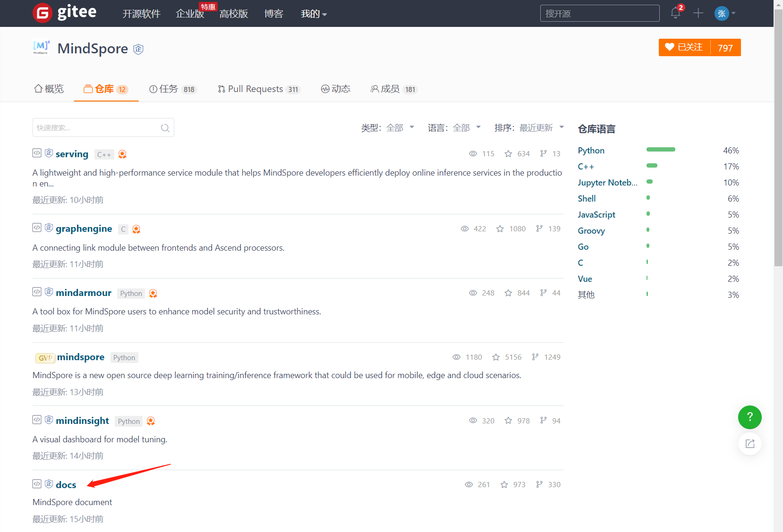Viewport: 783px width, 532px height.
Task: Click the 797 followers count button
Action: coord(725,47)
